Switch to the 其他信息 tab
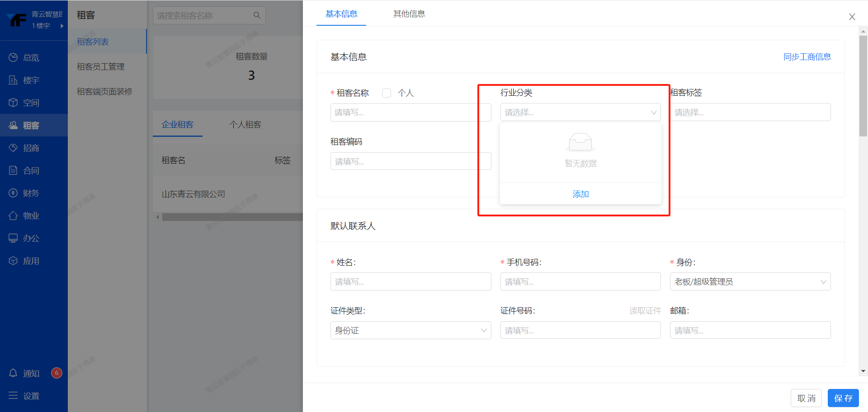This screenshot has height=412, width=868. (x=409, y=14)
